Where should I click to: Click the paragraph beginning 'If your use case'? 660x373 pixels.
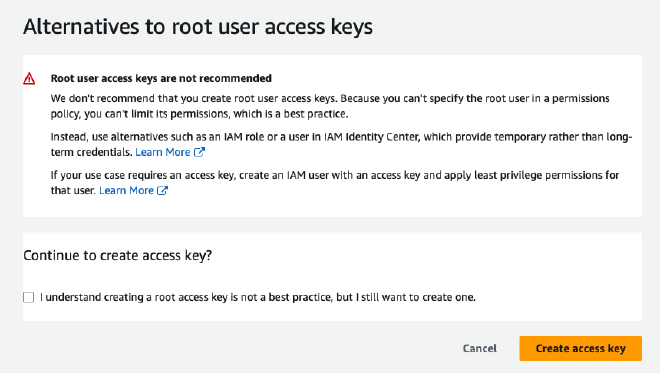tap(335, 183)
